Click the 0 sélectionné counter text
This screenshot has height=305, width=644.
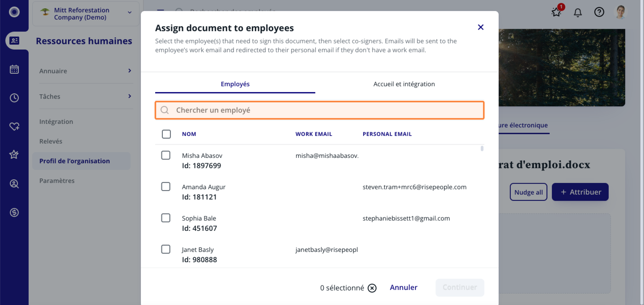[342, 288]
